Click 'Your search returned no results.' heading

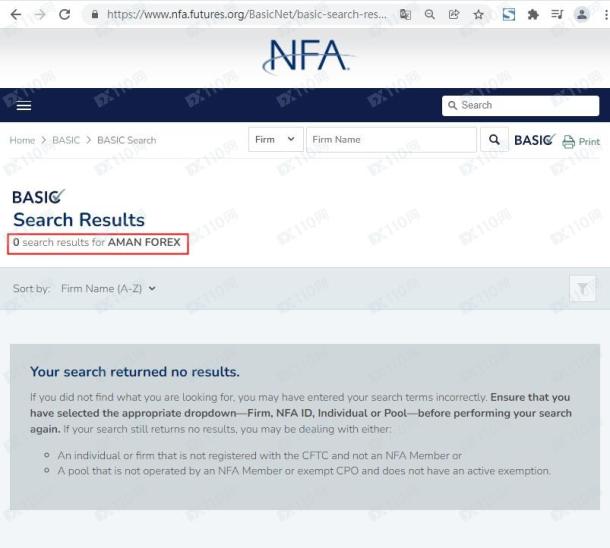[x=135, y=372]
